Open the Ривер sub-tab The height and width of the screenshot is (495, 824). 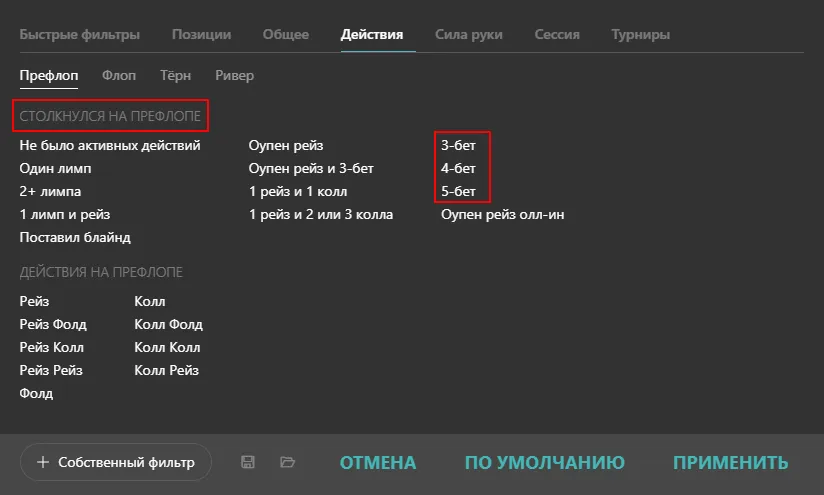tap(234, 75)
